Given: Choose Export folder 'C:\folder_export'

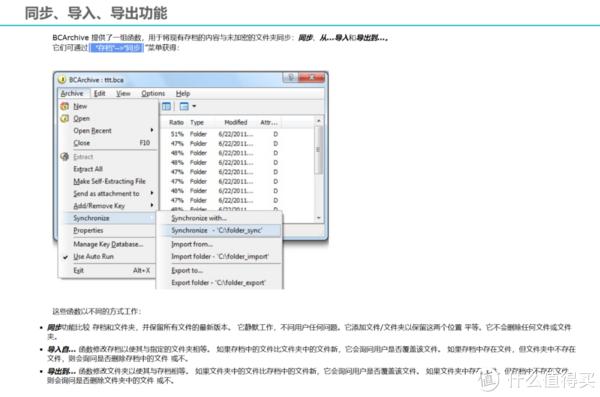Looking at the screenshot, I should pyautogui.click(x=218, y=283).
